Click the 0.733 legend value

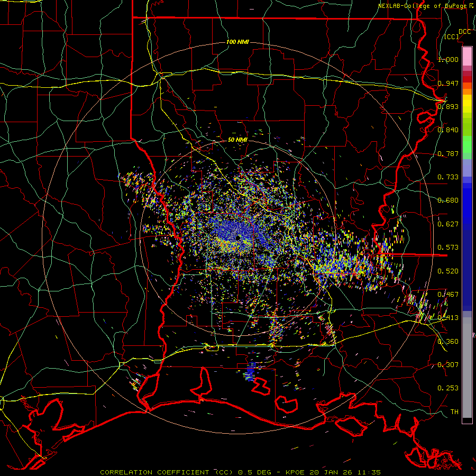[448, 177]
